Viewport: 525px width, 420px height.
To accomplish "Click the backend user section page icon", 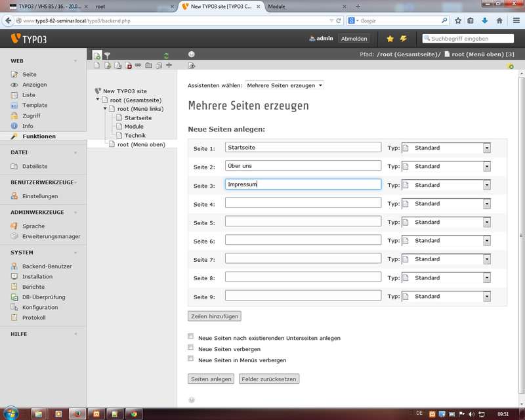I will pos(107,66).
